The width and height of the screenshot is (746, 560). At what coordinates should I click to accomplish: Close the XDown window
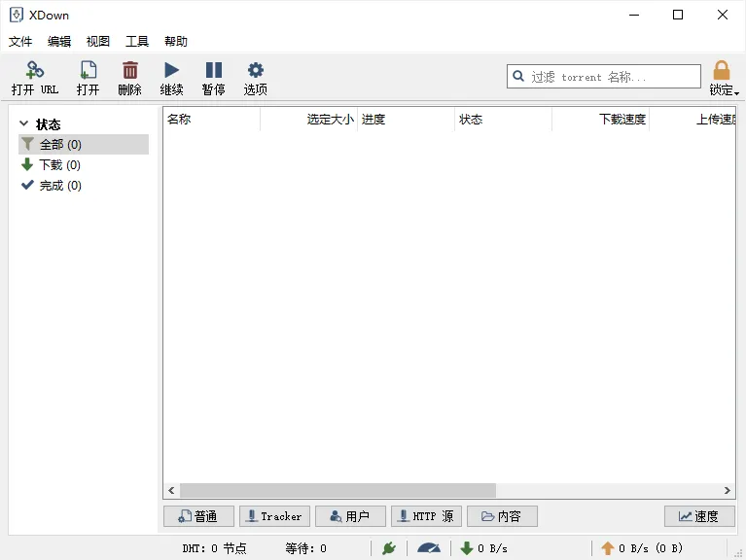click(x=723, y=15)
